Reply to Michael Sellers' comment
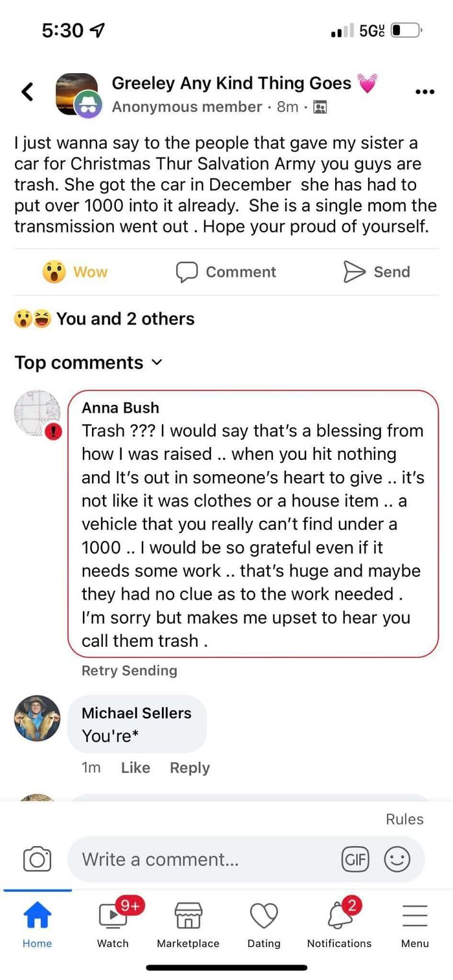The width and height of the screenshot is (453, 980). click(x=189, y=767)
